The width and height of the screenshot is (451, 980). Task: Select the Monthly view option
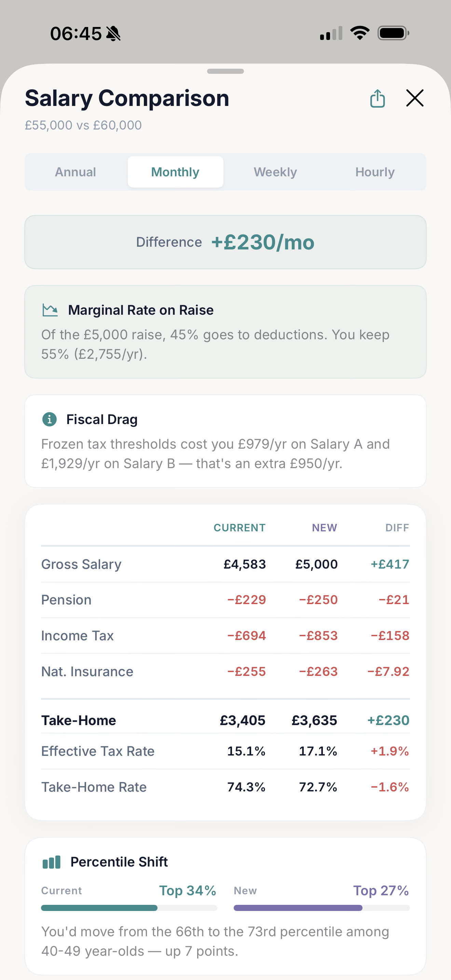[175, 172]
